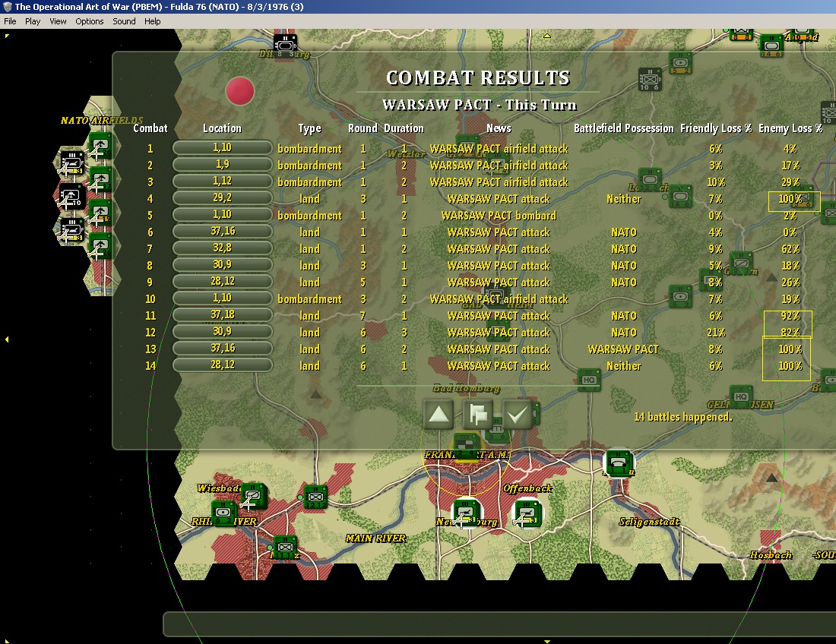The width and height of the screenshot is (836, 644).
Task: Select the unit on Frankfurt A.M.
Action: [467, 445]
